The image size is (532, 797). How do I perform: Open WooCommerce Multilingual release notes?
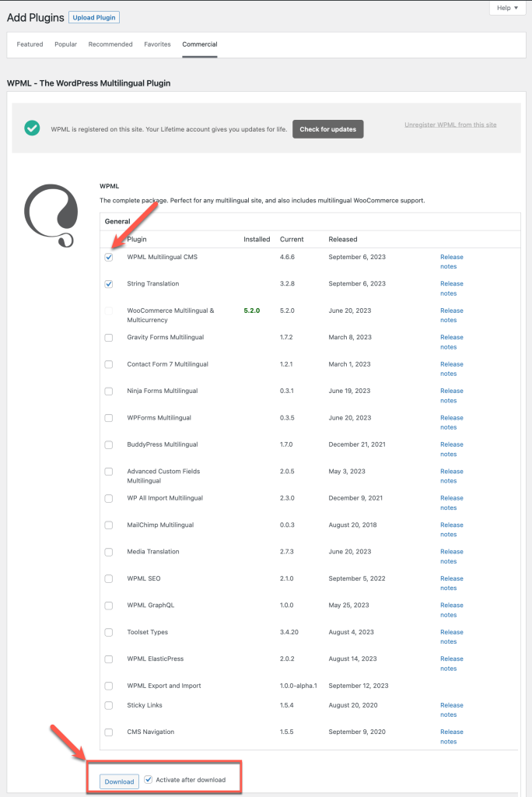click(452, 315)
